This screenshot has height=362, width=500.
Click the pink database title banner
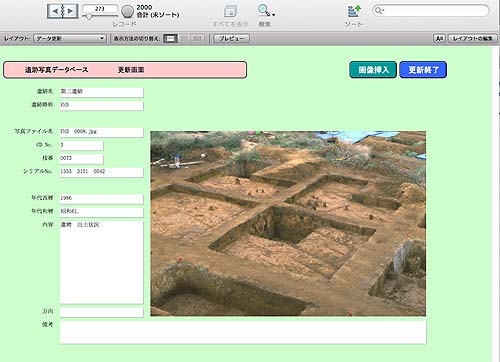(x=125, y=70)
